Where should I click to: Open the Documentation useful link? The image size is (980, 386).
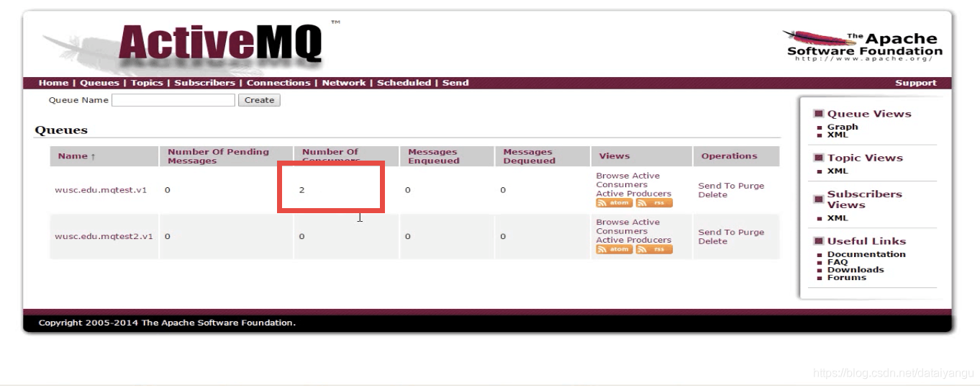click(866, 254)
